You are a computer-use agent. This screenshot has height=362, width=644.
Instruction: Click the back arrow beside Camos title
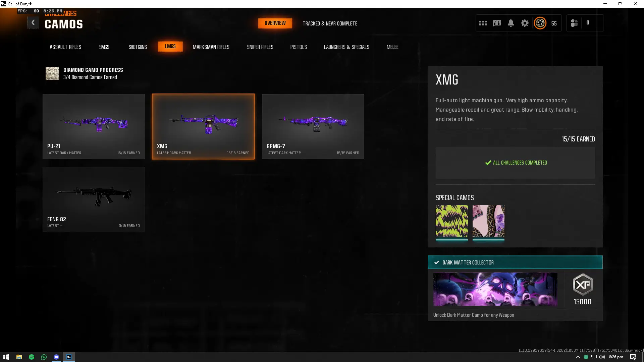[x=33, y=23]
